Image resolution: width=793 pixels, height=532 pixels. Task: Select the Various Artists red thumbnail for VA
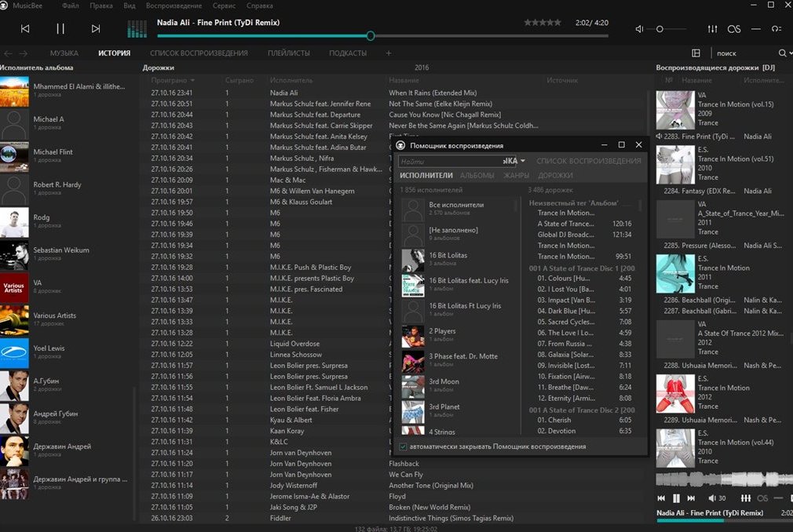pos(14,287)
